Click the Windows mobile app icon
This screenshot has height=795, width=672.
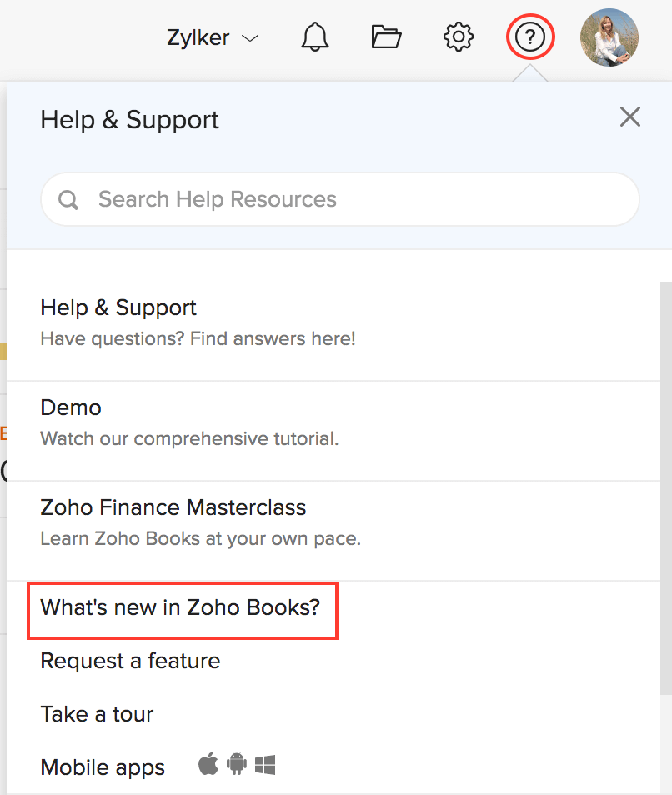265,764
